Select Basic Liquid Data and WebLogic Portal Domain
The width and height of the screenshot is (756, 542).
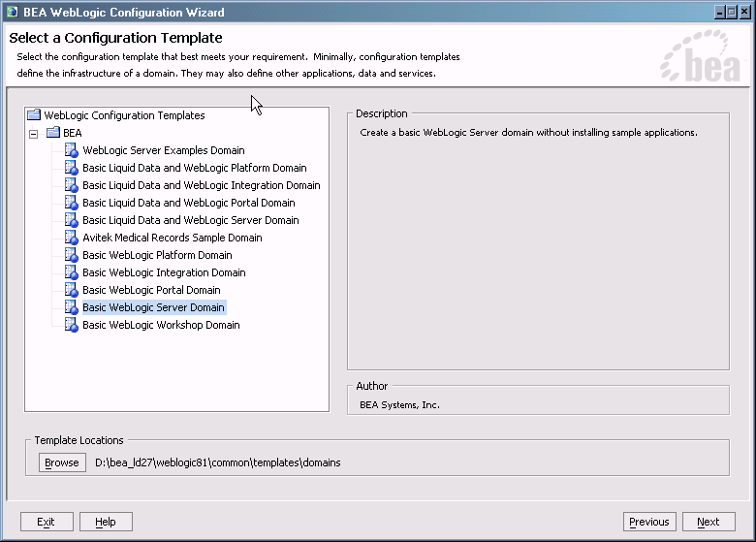189,203
